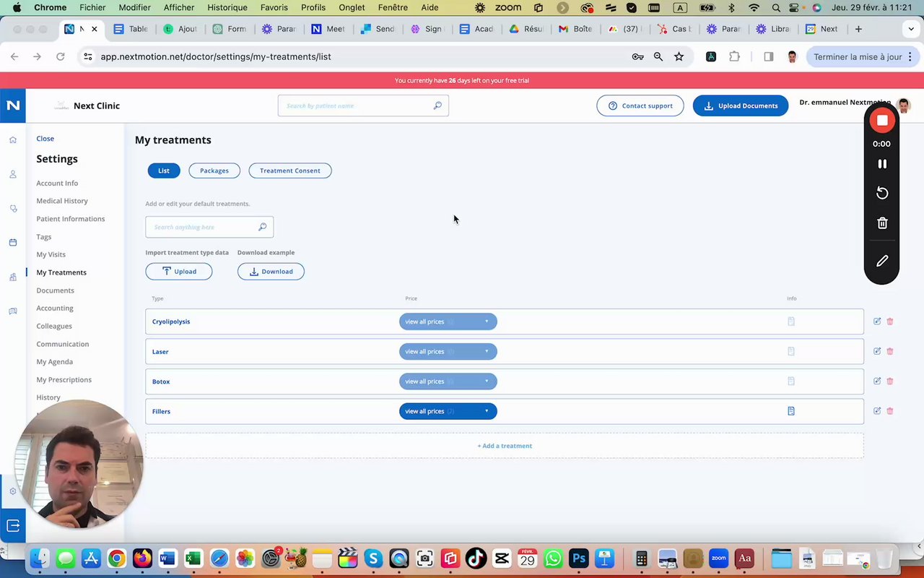
Task: Open Excel from the Dock
Action: [193, 558]
